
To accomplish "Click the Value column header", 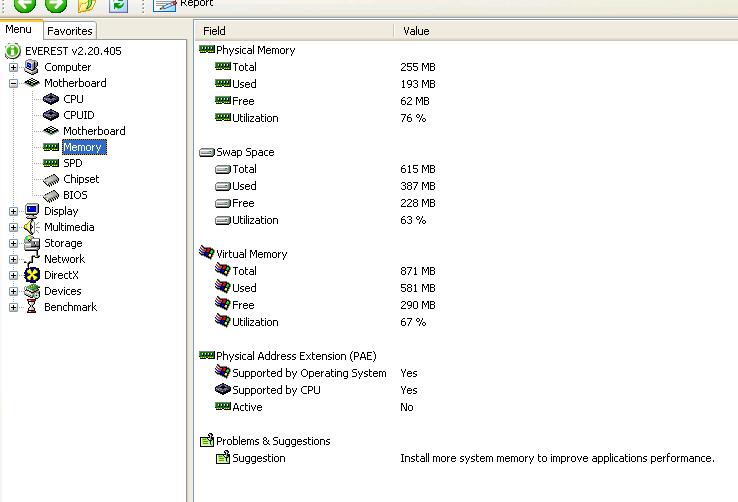I will tap(416, 31).
